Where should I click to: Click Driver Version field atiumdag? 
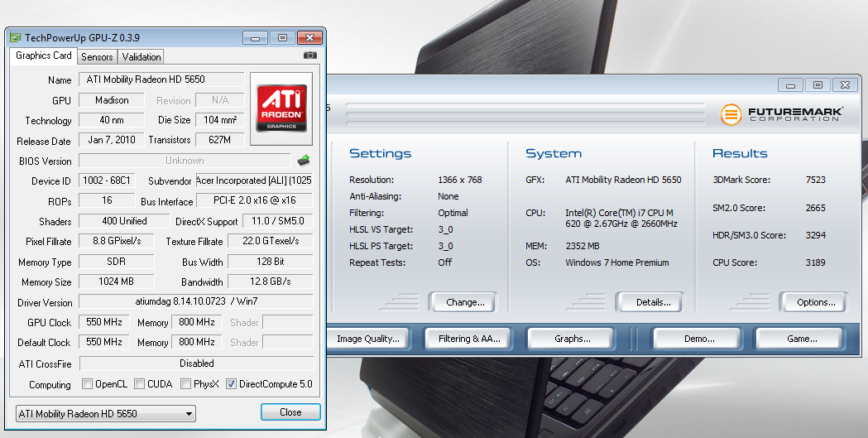point(196,301)
